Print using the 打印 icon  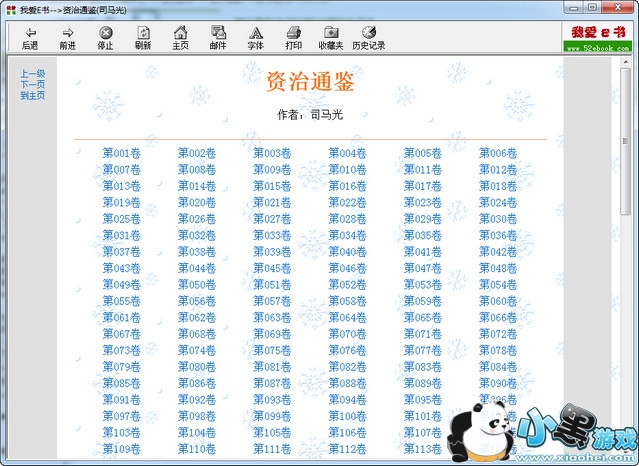(293, 33)
